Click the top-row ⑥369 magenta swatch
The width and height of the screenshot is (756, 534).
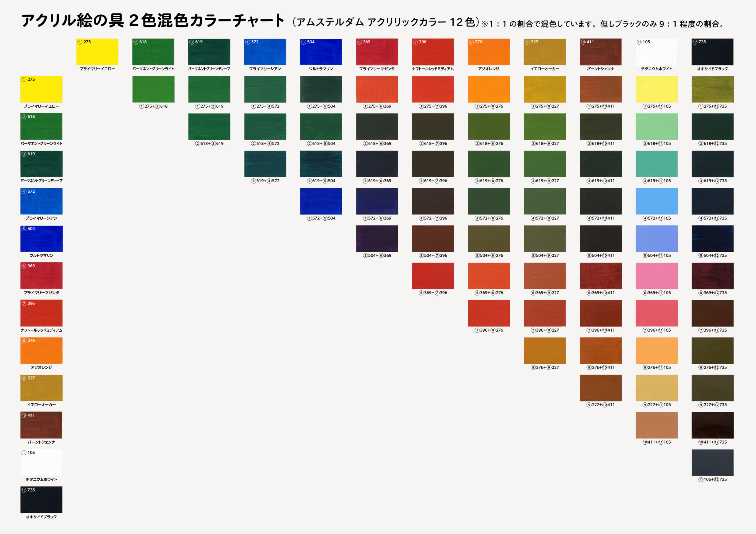(377, 52)
